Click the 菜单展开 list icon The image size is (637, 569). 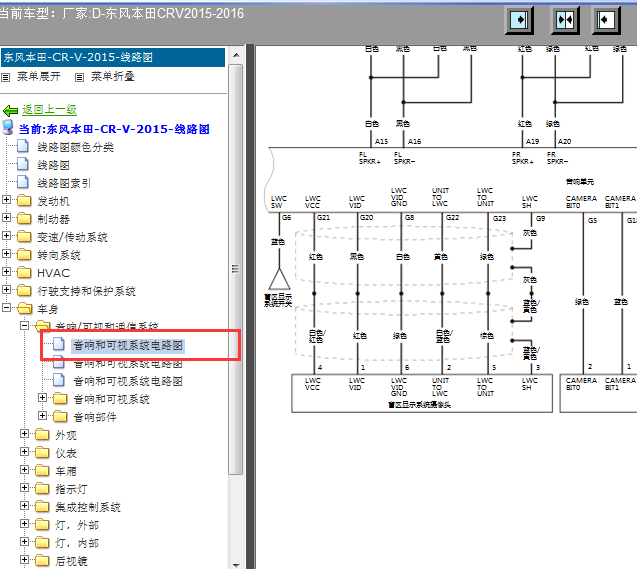pyautogui.click(x=5, y=77)
